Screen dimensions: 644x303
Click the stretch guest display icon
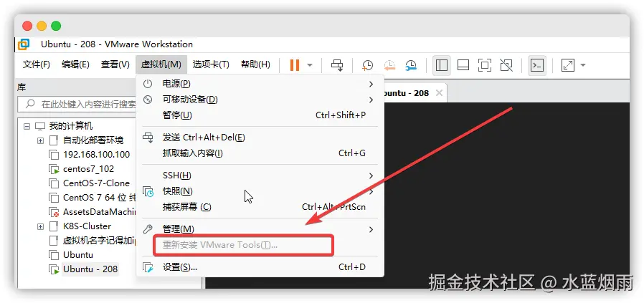pos(568,65)
